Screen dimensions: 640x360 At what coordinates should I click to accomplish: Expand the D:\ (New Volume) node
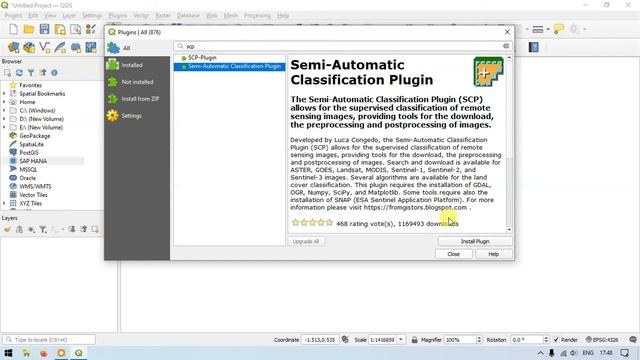coord(4,119)
